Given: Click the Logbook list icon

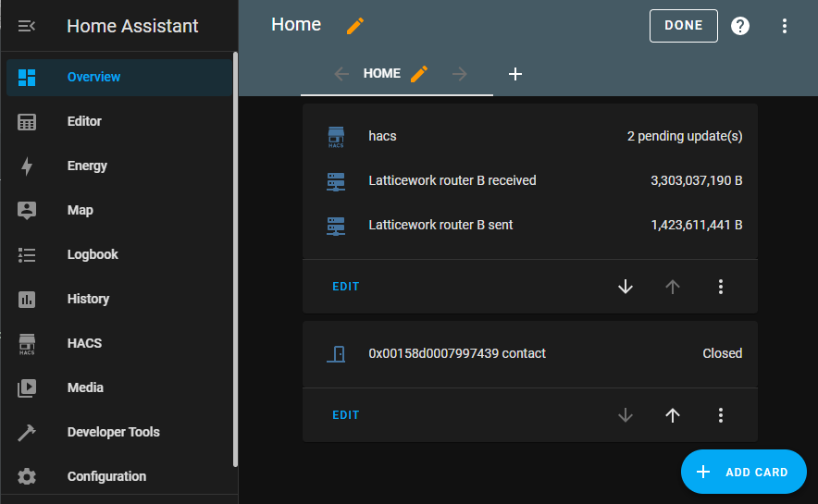Looking at the screenshot, I should (27, 255).
